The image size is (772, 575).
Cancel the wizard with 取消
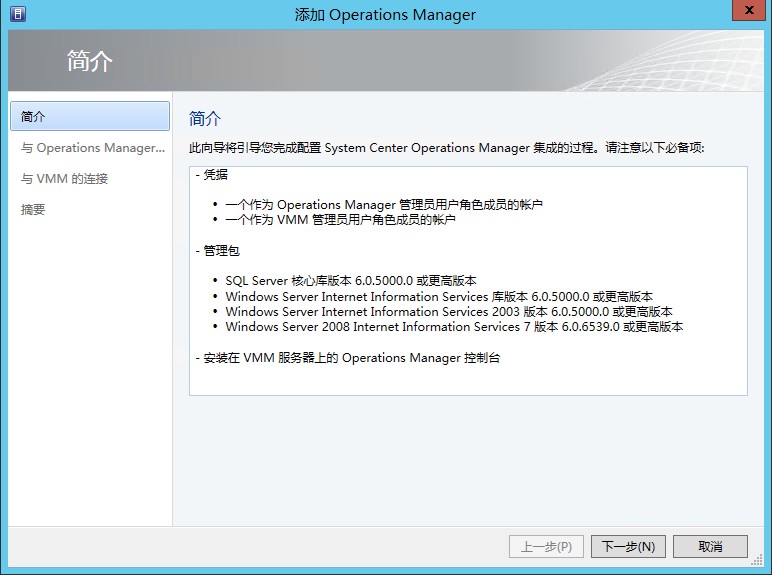(710, 546)
